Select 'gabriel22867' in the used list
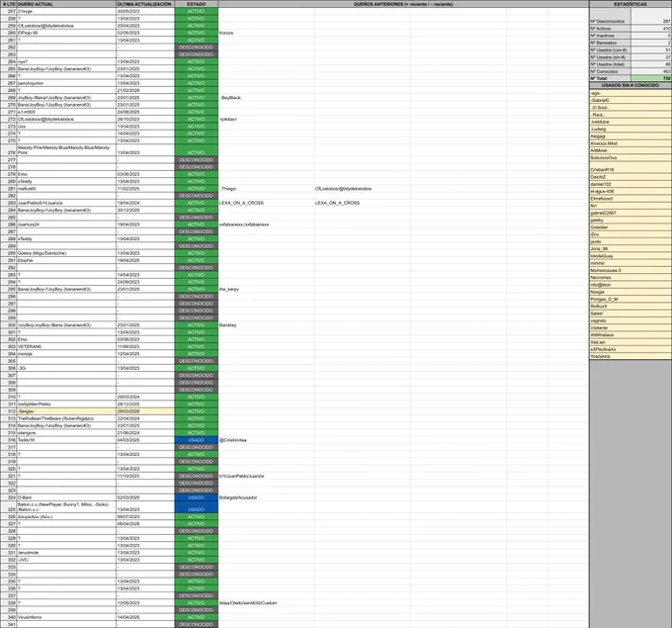 point(630,213)
